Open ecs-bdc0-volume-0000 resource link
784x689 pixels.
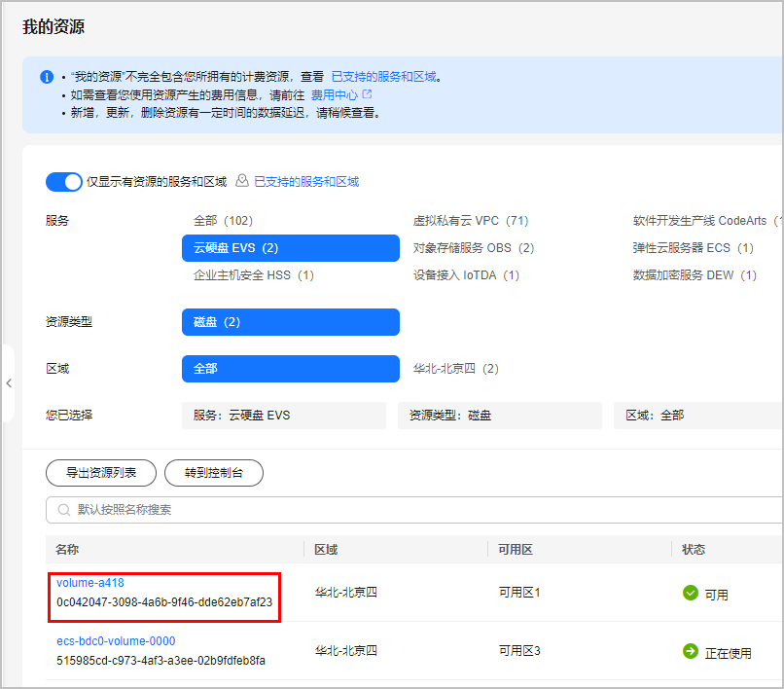116,641
